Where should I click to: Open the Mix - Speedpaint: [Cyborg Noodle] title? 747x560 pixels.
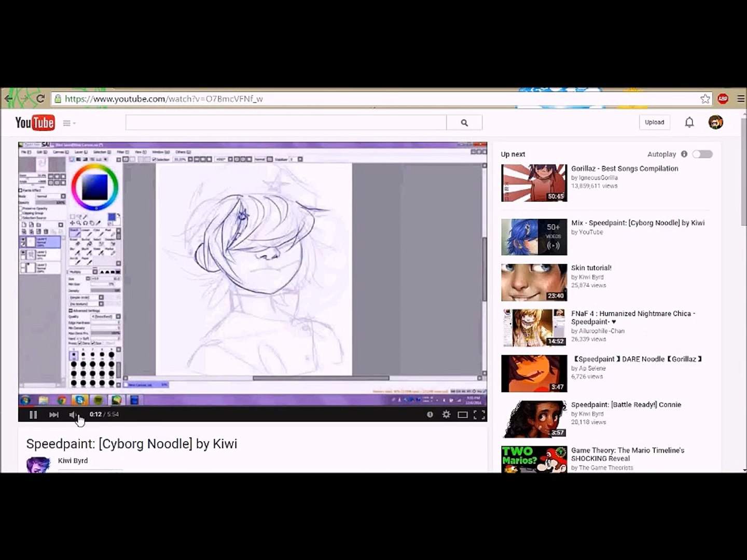[638, 223]
